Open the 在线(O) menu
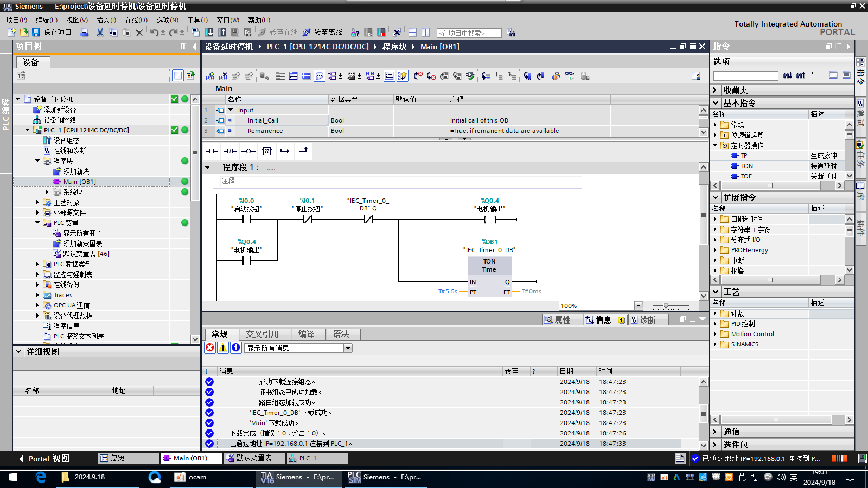 pos(136,20)
